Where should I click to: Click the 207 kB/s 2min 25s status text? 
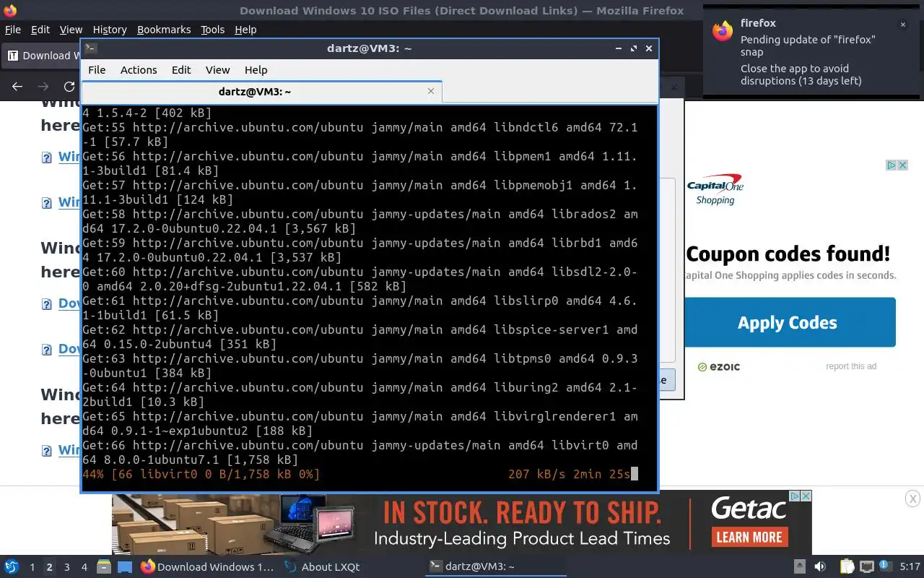pyautogui.click(x=569, y=474)
